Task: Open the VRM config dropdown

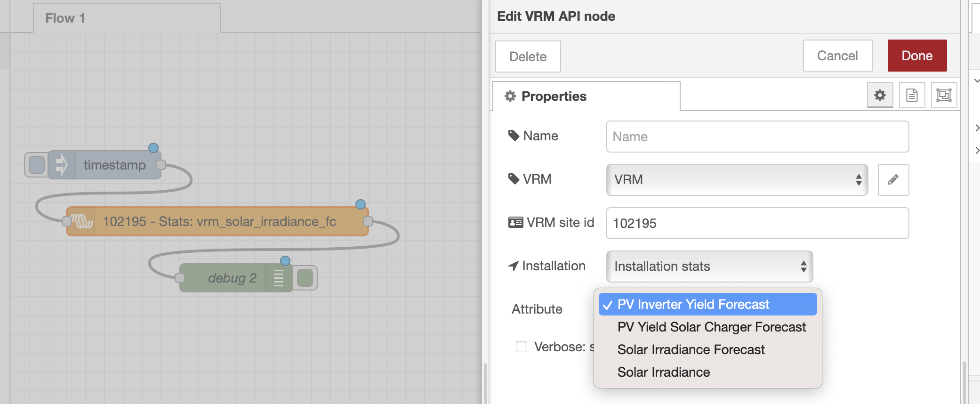Action: point(737,179)
